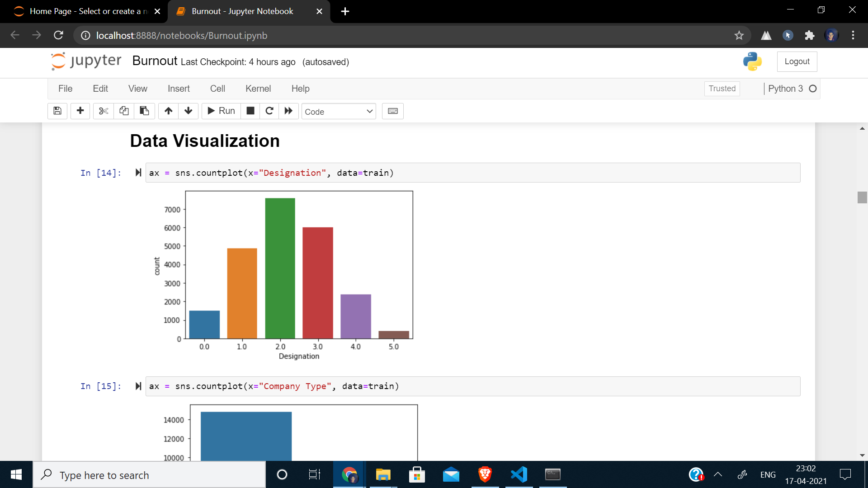Insert a cell below with the plus icon
The height and width of the screenshot is (488, 868).
80,111
